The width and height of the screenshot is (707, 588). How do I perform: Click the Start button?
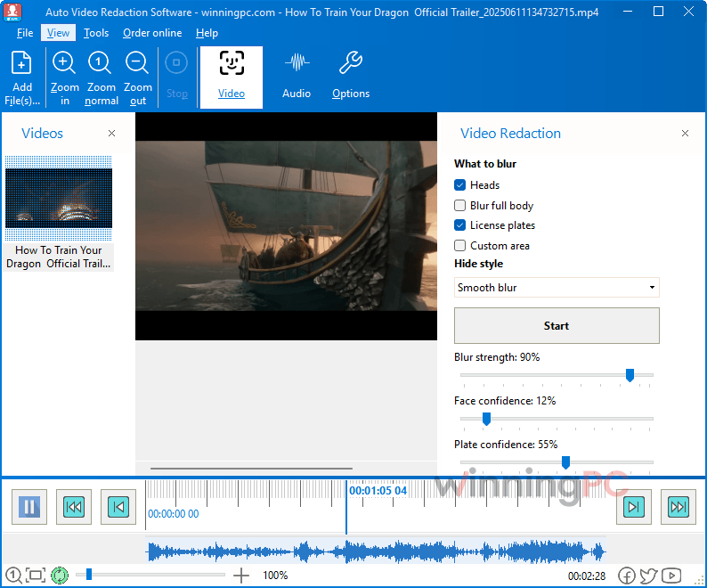[557, 326]
